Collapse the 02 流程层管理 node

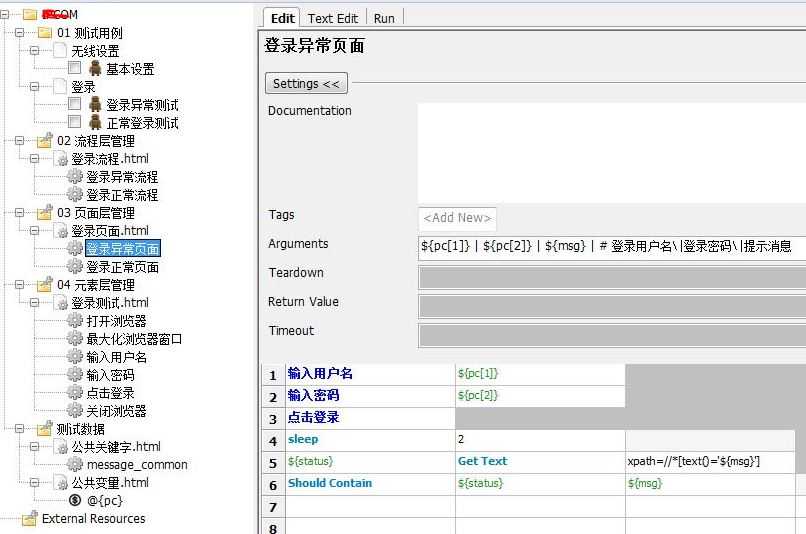tap(20, 140)
